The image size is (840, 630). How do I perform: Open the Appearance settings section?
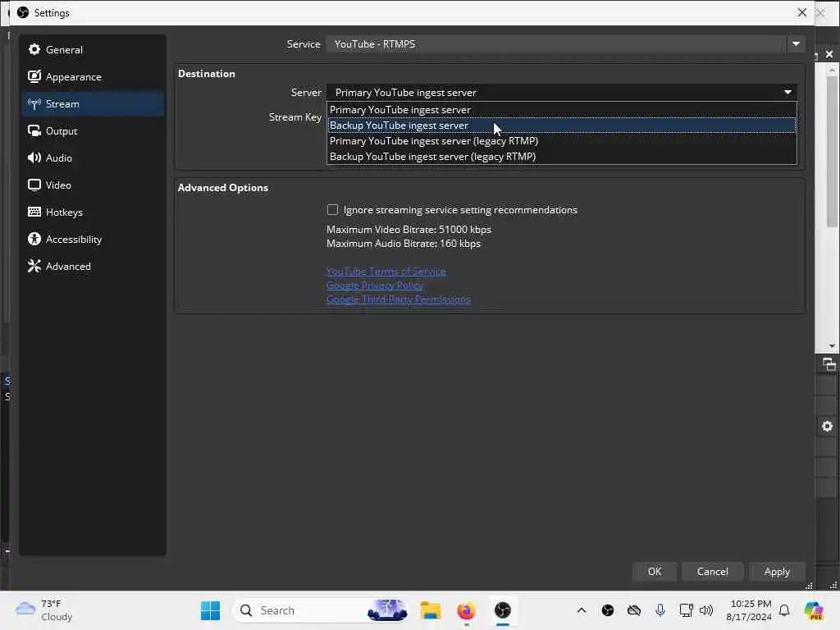(x=93, y=76)
